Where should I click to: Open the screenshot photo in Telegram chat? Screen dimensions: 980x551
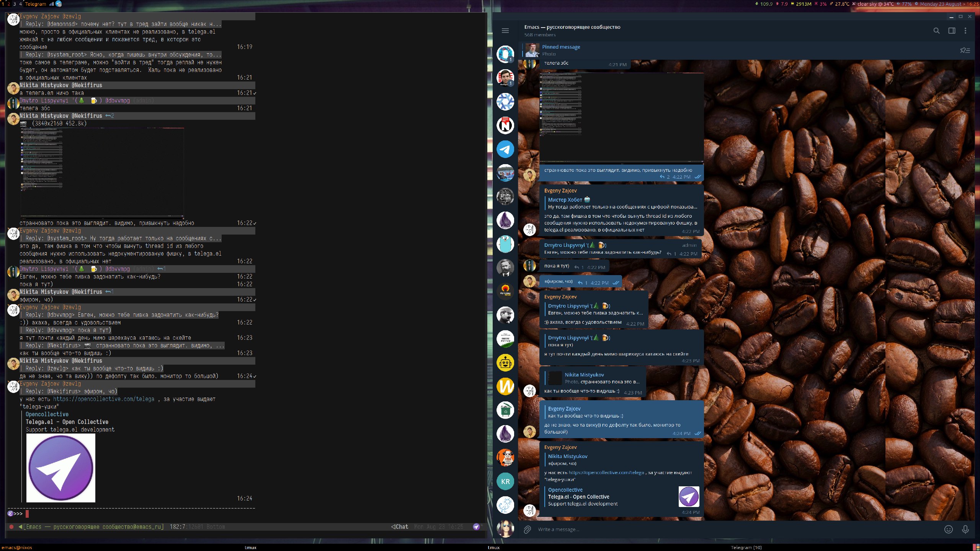621,118
